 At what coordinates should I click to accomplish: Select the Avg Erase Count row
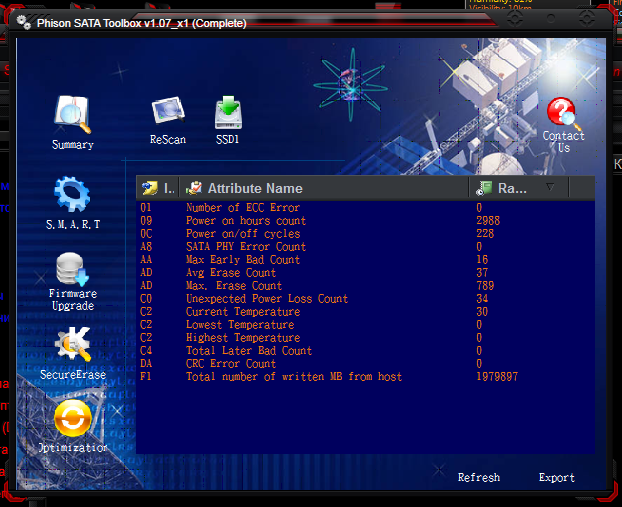coord(365,273)
